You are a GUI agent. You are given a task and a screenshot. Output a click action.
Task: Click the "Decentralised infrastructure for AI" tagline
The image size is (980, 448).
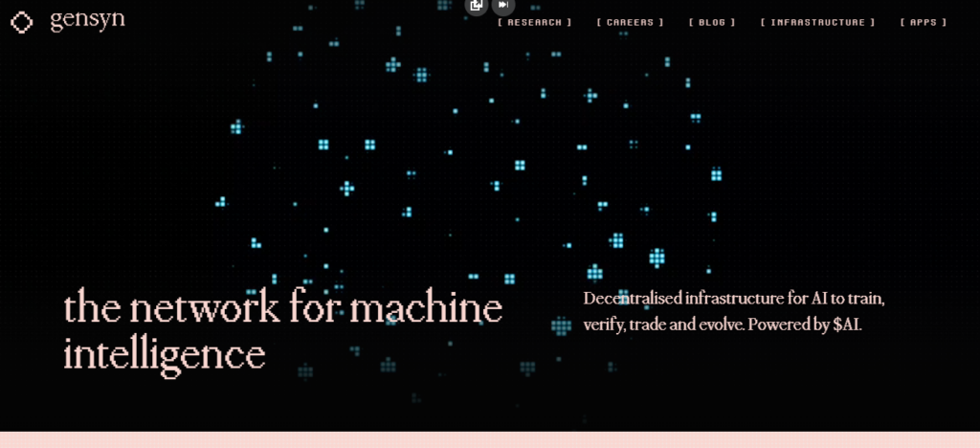click(734, 311)
